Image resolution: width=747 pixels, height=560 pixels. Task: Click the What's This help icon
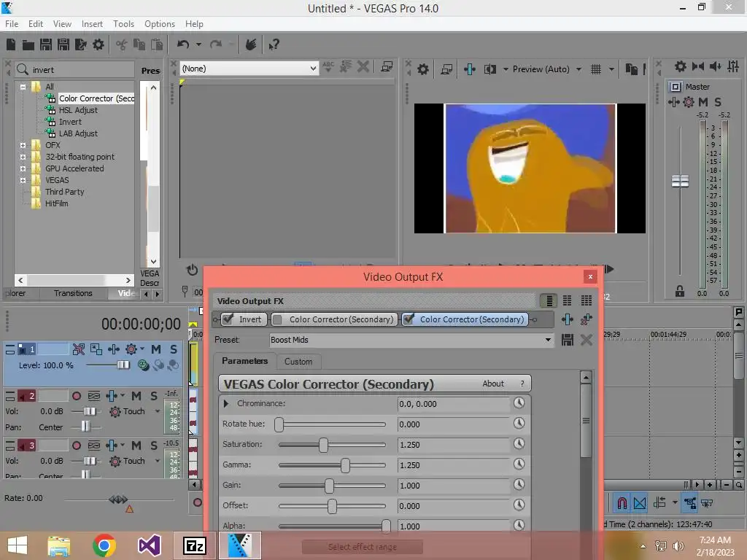point(274,45)
